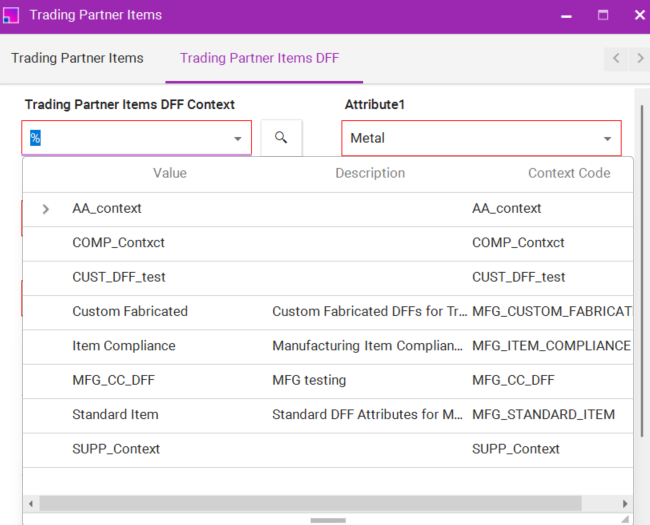Switch to Trading Partner Items tab
The width and height of the screenshot is (650, 525).
click(x=77, y=58)
